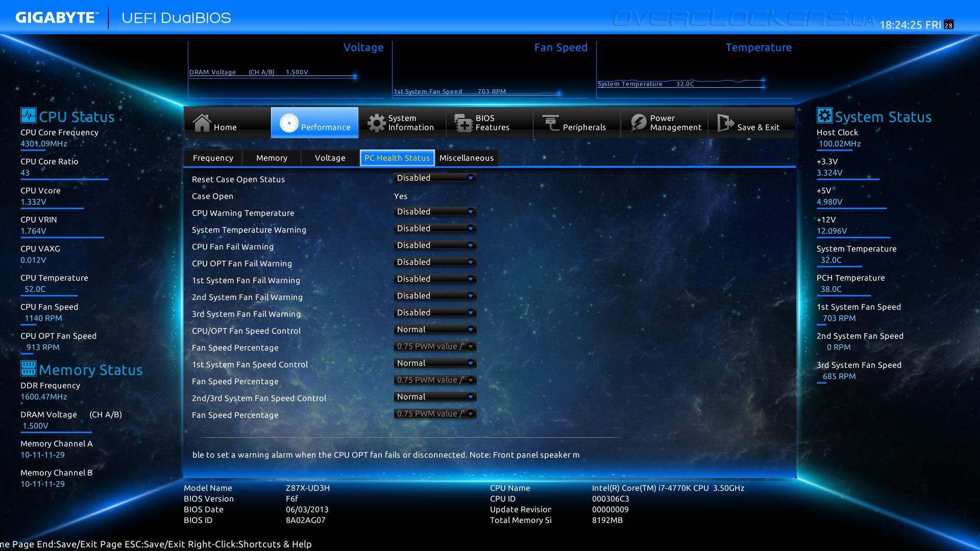Click PWM value under 1st System Fan Speed Control
The width and height of the screenshot is (980, 551).
tap(435, 380)
